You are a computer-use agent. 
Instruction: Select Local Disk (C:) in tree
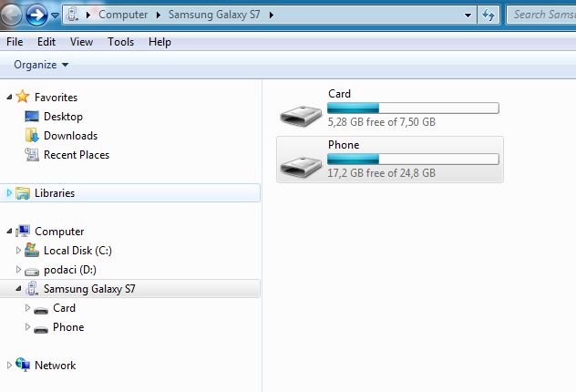coord(77,251)
